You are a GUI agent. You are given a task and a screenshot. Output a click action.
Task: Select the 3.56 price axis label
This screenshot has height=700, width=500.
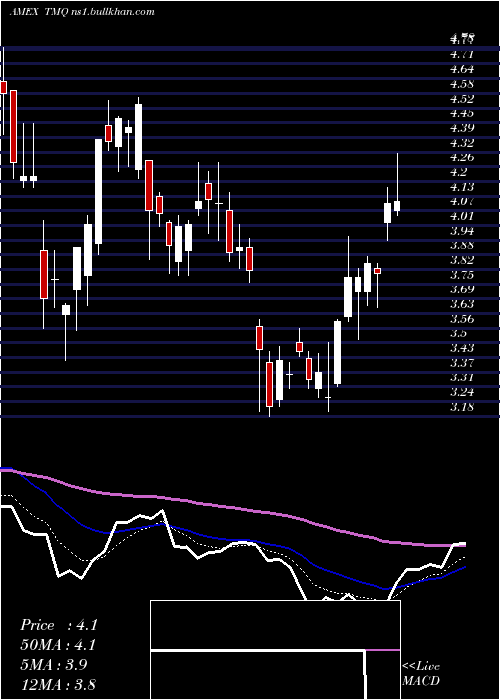coord(462,319)
